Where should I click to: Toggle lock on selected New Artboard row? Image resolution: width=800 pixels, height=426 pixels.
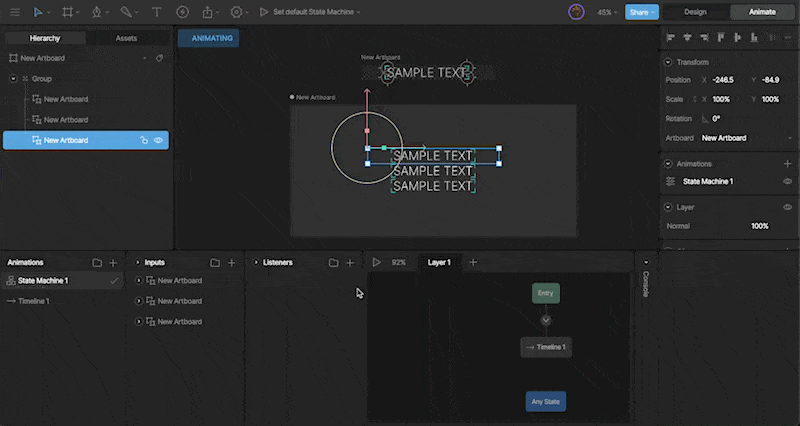pyautogui.click(x=144, y=140)
